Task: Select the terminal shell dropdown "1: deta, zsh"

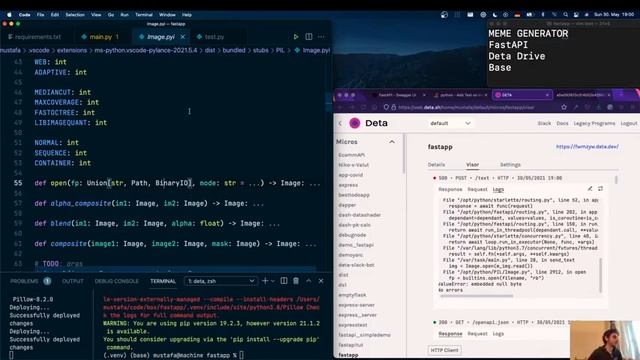Action: point(221,281)
